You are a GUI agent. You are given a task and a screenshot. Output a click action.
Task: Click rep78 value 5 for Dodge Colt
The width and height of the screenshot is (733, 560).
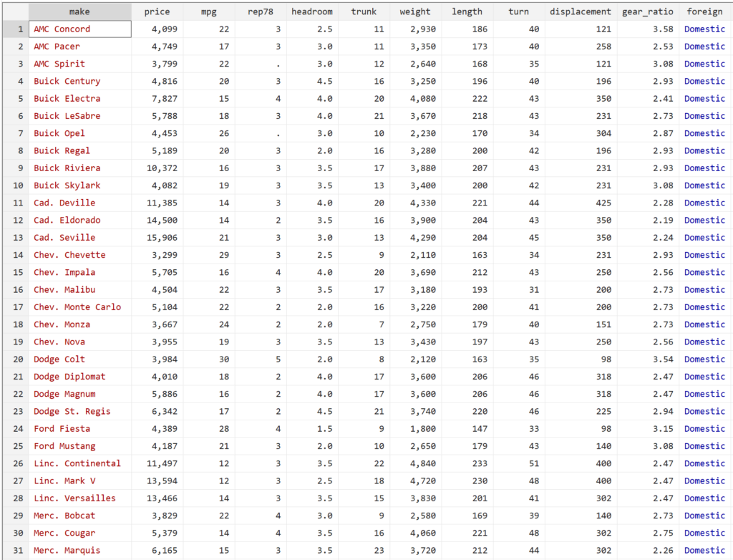coord(261,359)
